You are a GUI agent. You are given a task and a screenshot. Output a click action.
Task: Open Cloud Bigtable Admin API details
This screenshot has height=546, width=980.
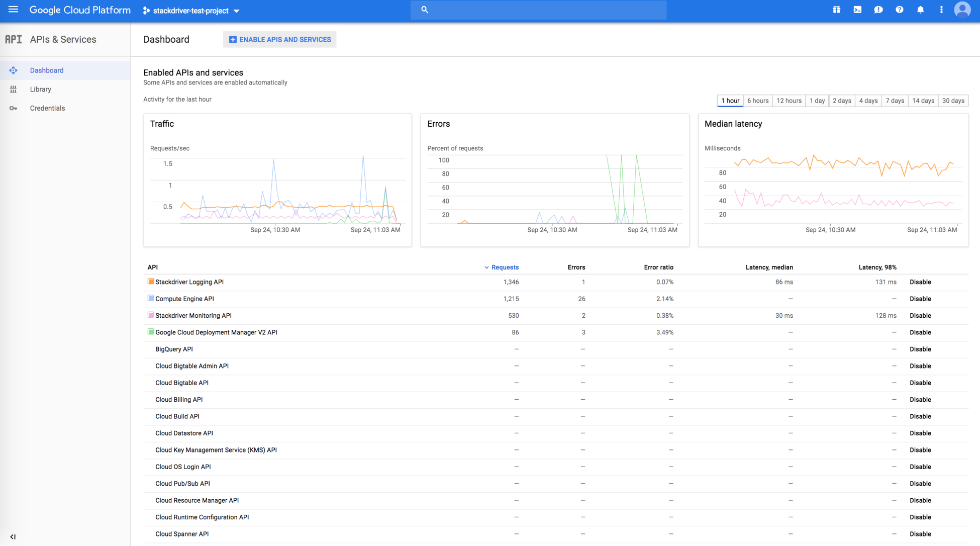192,366
